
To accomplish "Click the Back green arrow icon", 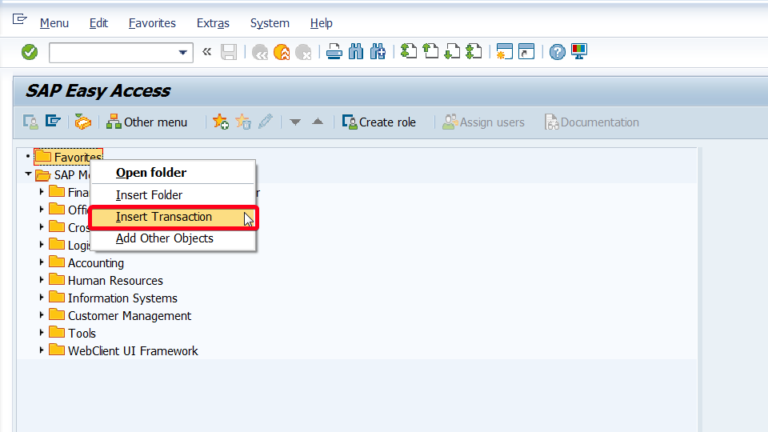I will click(260, 52).
